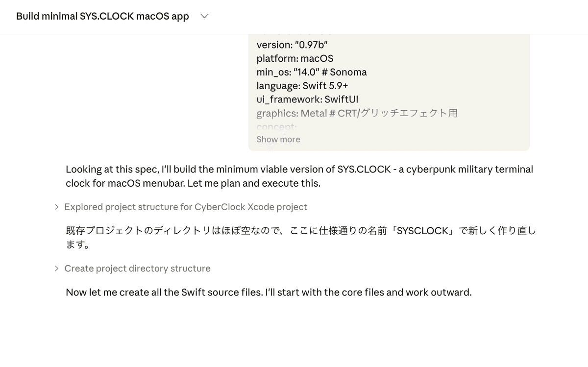Image resolution: width=588 pixels, height=367 pixels.
Task: Click the "language: Swift 5.9+" line
Action: click(x=302, y=86)
